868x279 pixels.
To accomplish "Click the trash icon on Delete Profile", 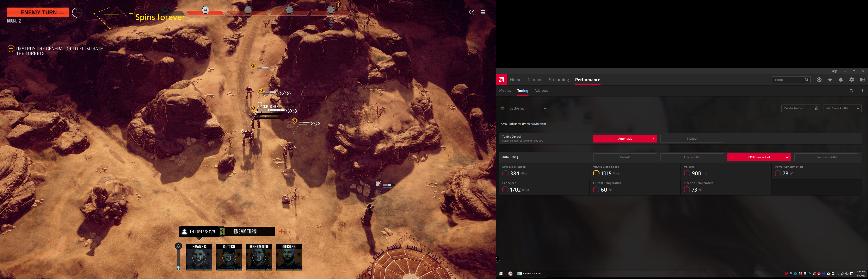I will tap(816, 108).
